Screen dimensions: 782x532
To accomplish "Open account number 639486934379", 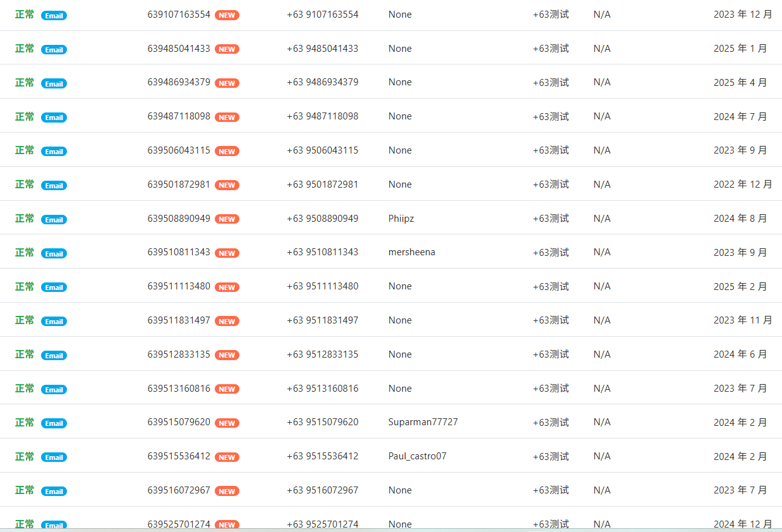I will (179, 82).
